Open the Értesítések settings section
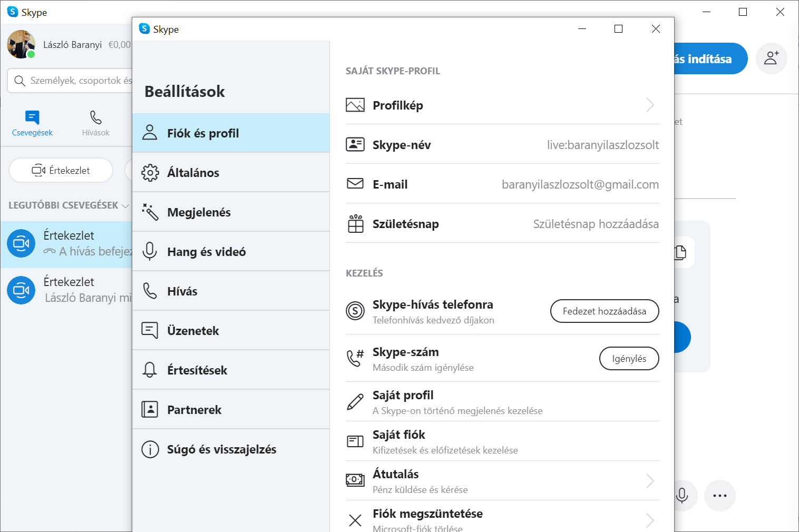799x532 pixels. tap(231, 370)
